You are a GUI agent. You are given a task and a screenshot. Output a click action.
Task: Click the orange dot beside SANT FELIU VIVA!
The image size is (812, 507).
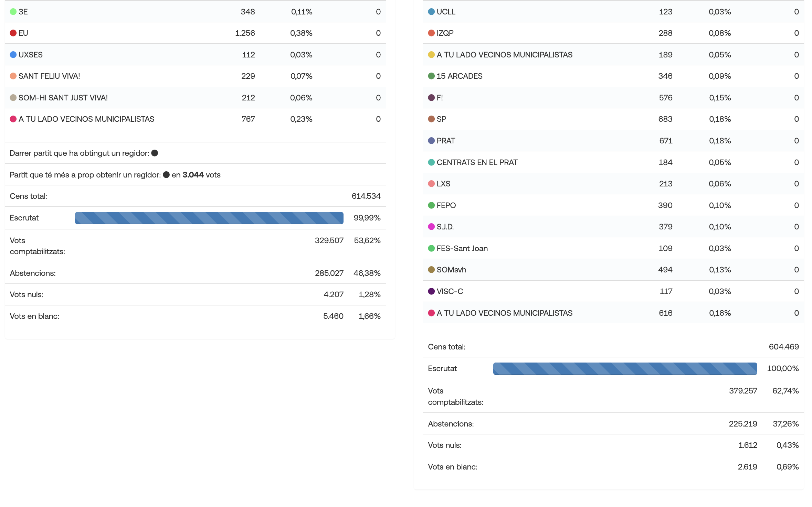13,76
